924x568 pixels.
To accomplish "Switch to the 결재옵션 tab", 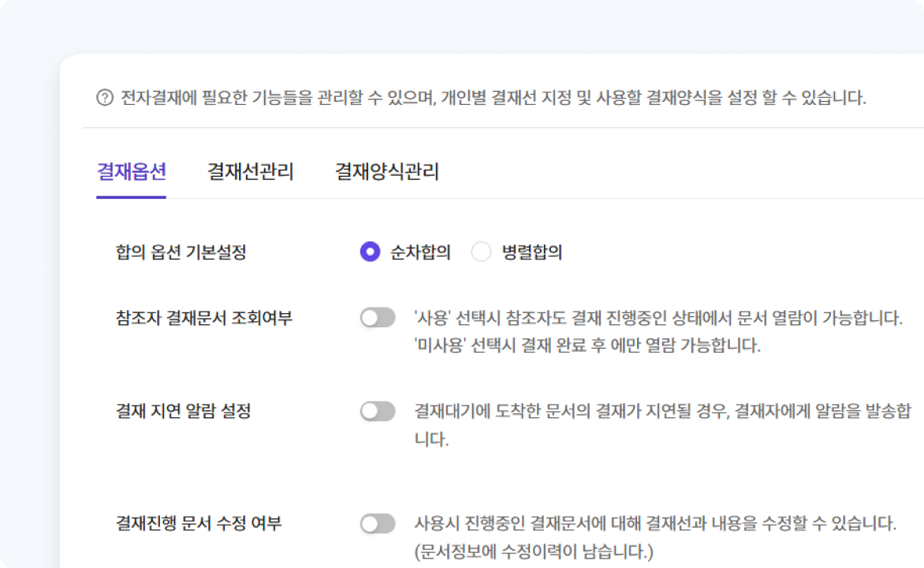I will (131, 172).
